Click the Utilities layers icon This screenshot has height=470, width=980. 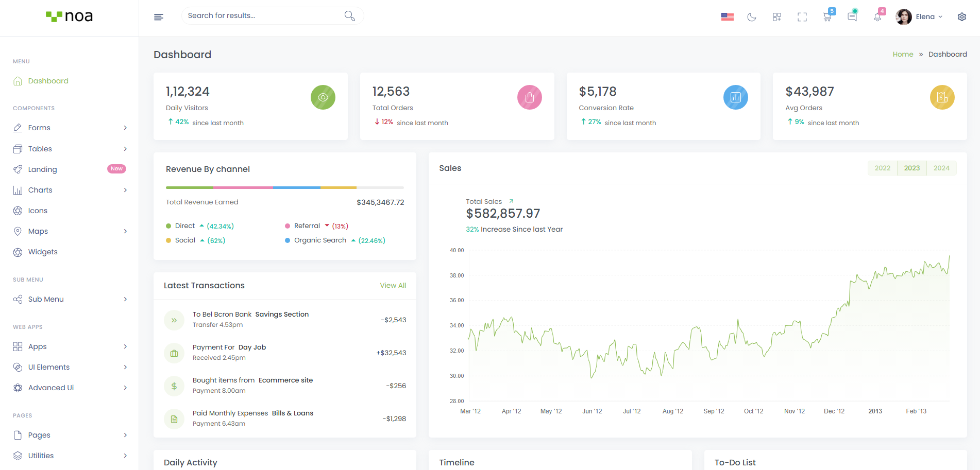tap(18, 456)
